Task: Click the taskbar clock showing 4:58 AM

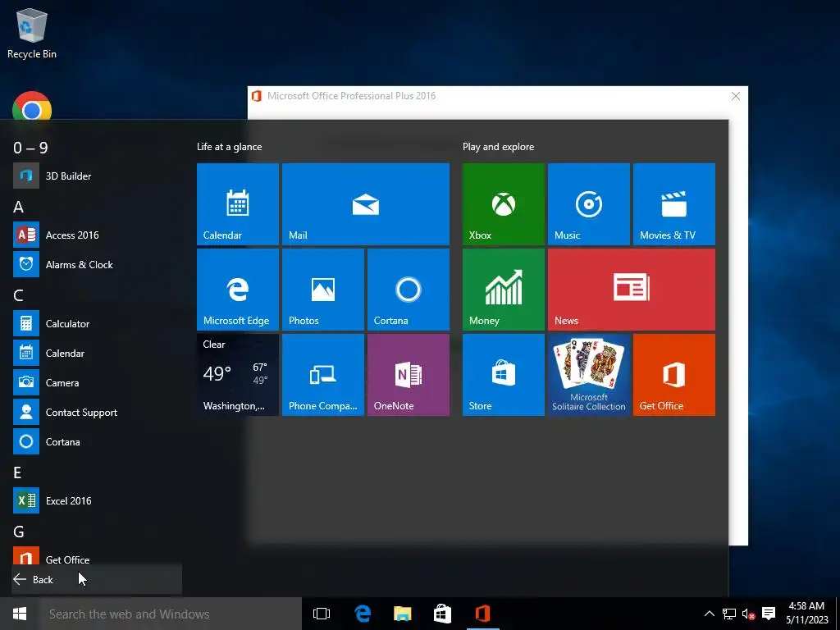Action: point(807,613)
